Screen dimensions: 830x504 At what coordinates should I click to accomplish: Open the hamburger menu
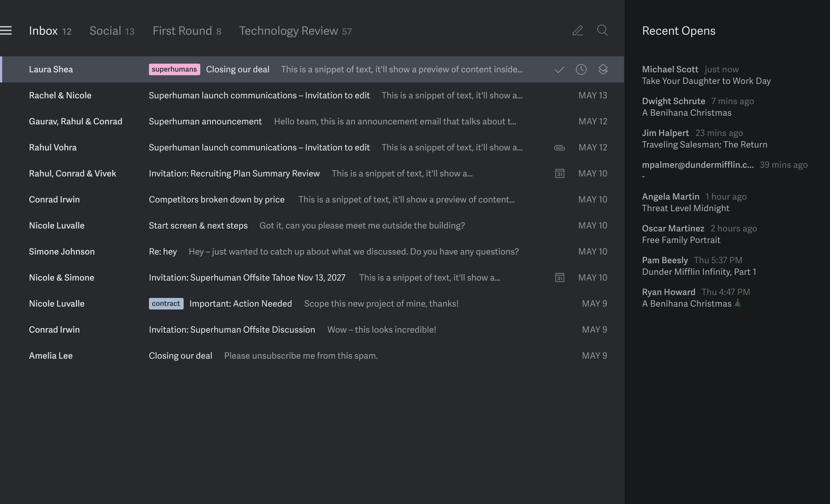[x=6, y=31]
